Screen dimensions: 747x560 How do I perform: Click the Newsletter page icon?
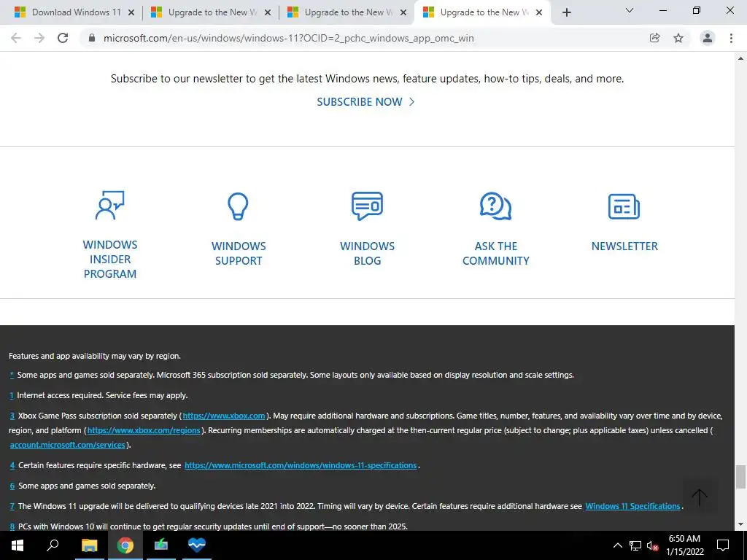pyautogui.click(x=624, y=206)
